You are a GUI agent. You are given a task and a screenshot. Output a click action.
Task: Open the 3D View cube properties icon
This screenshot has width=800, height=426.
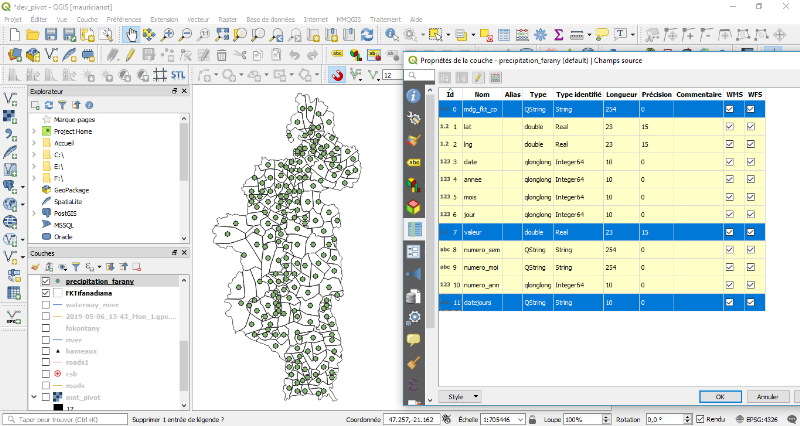pos(413,206)
